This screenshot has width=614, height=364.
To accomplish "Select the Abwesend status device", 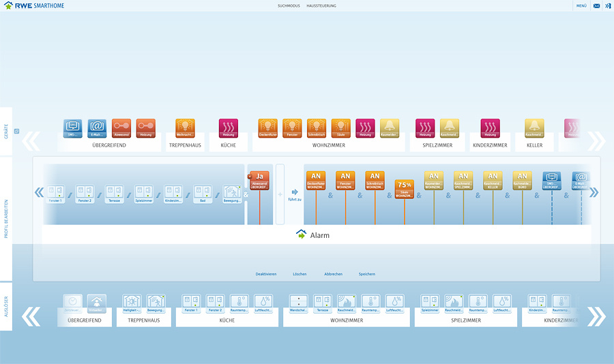I will point(121,128).
